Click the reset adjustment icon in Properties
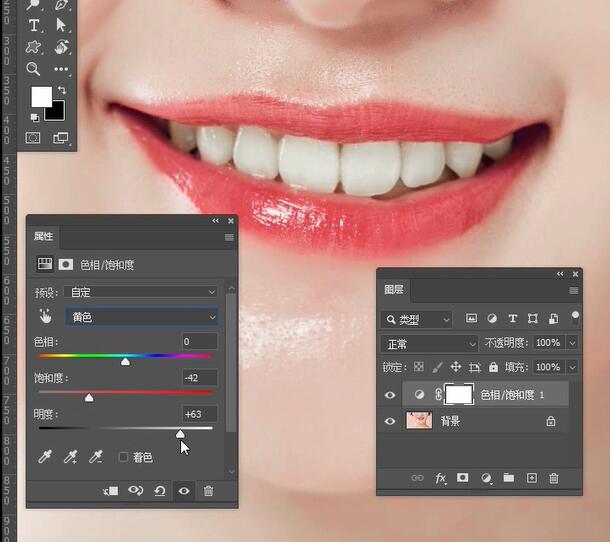 tap(160, 491)
